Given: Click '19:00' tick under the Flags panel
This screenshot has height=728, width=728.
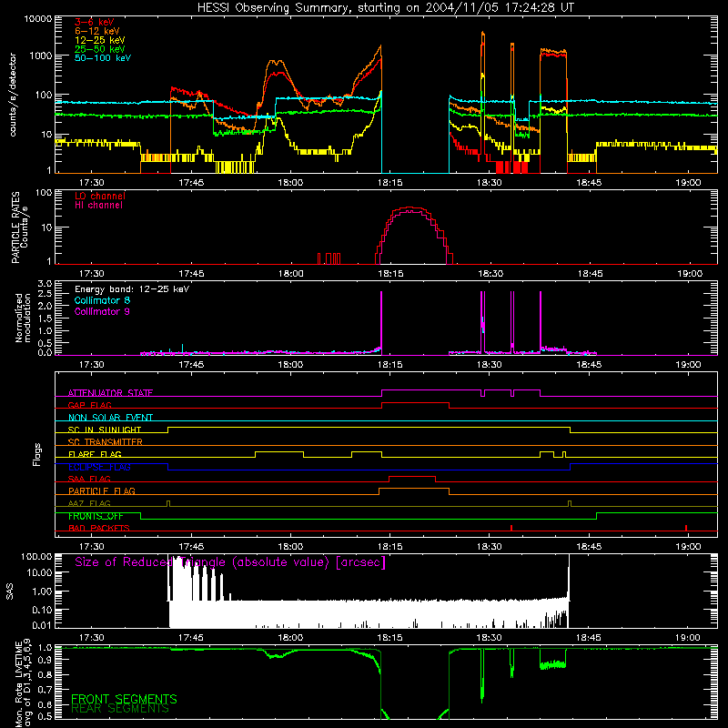Looking at the screenshot, I should point(689,547).
